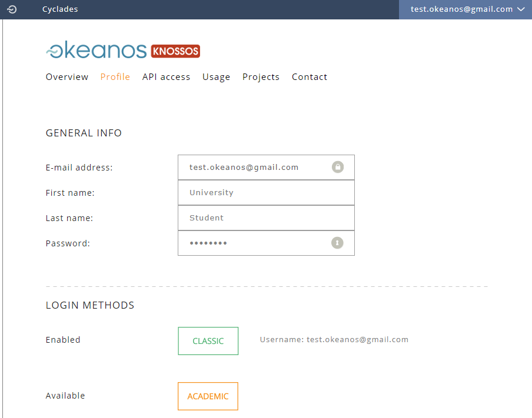Open the Projects tab
The width and height of the screenshot is (532, 418).
[261, 77]
